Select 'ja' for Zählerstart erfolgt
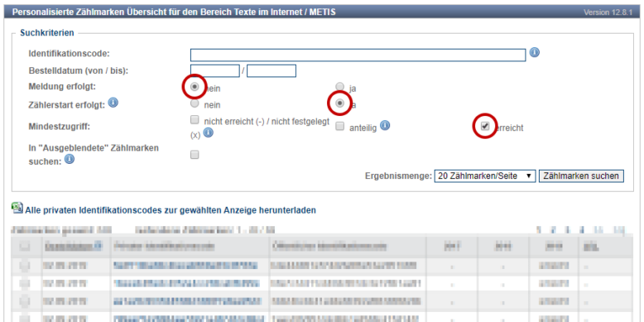The image size is (644, 322). [x=339, y=103]
